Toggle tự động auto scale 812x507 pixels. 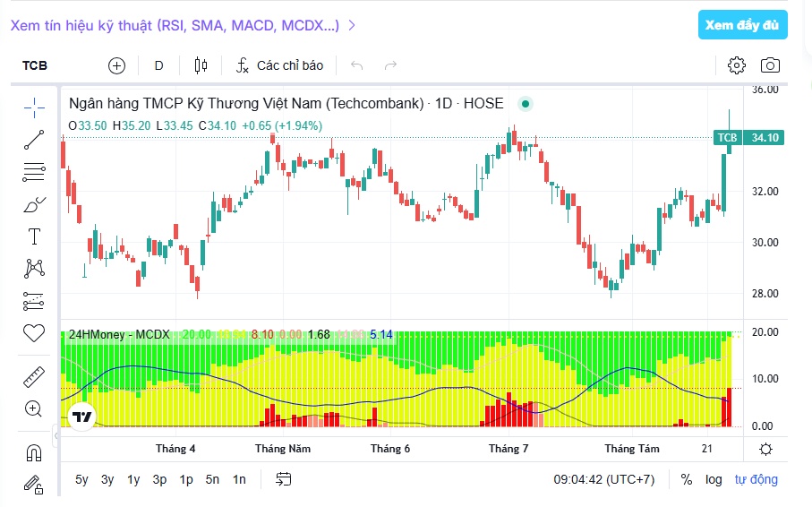[x=756, y=479]
